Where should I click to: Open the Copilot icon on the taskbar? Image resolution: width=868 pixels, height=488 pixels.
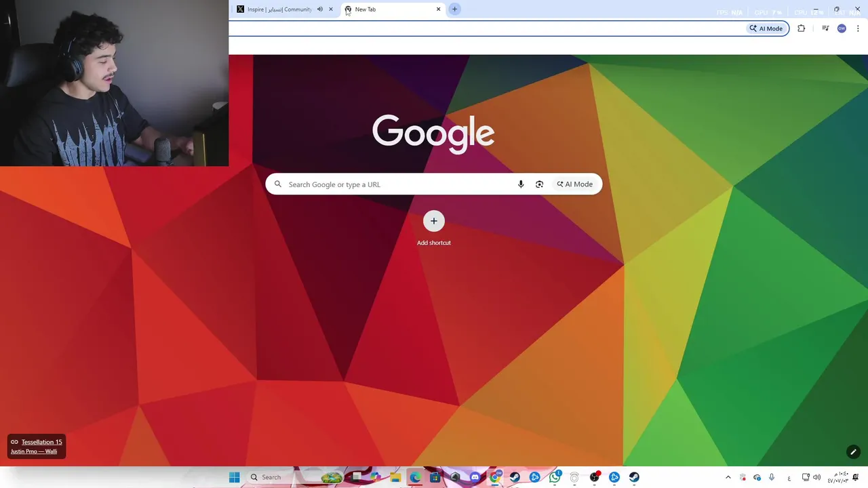pos(375,477)
